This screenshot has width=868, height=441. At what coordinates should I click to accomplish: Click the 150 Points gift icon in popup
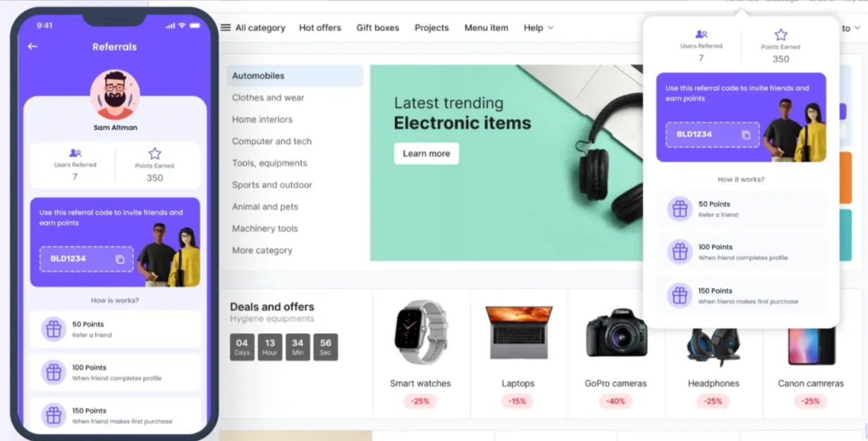click(x=680, y=296)
